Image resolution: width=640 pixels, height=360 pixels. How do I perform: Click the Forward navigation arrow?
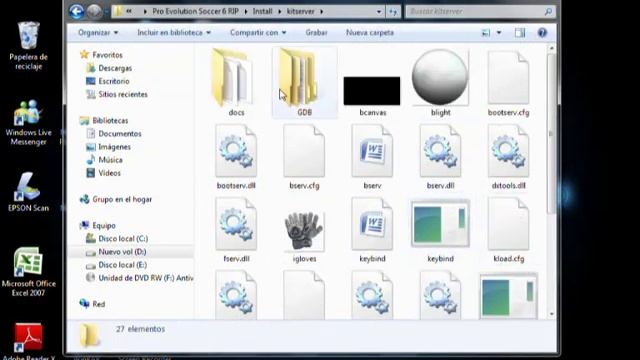pos(94,11)
